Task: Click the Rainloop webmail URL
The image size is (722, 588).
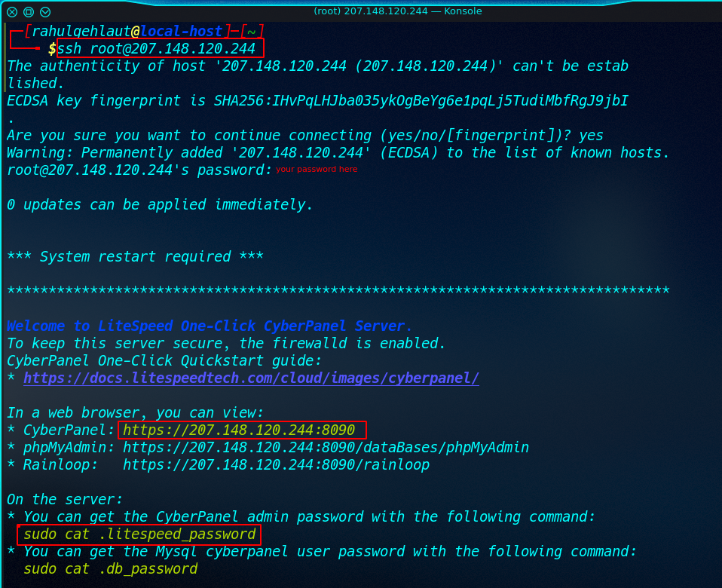Action: [276, 464]
